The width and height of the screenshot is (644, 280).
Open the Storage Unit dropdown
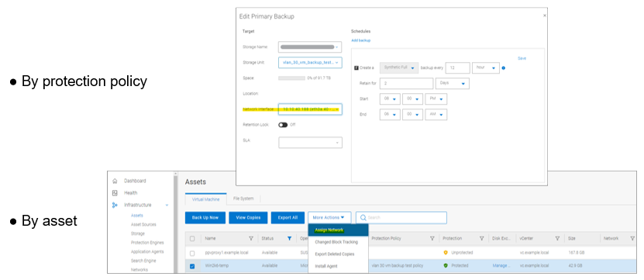coord(310,63)
